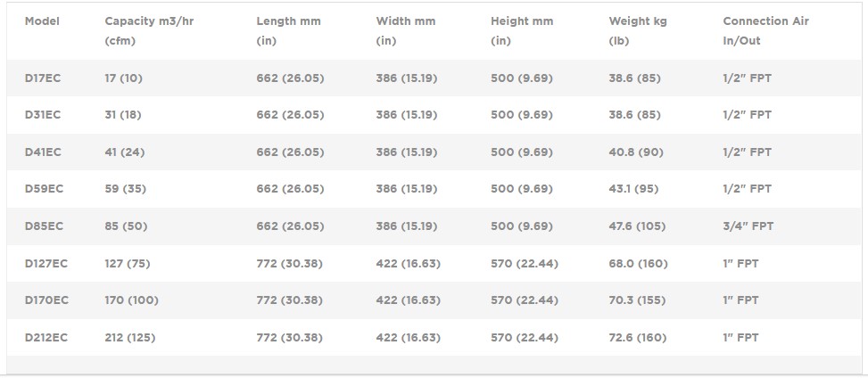Click the 3/4" FPT connection cell

748,226
